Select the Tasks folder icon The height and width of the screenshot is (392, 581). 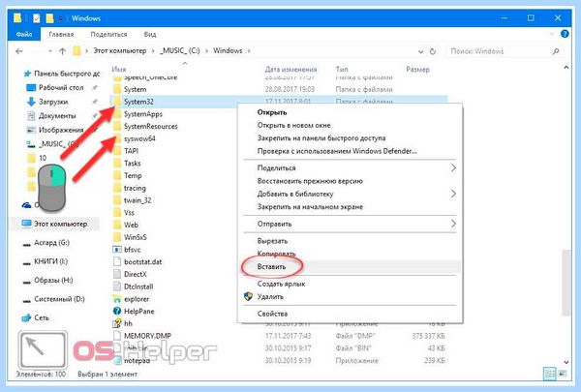pyautogui.click(x=117, y=164)
